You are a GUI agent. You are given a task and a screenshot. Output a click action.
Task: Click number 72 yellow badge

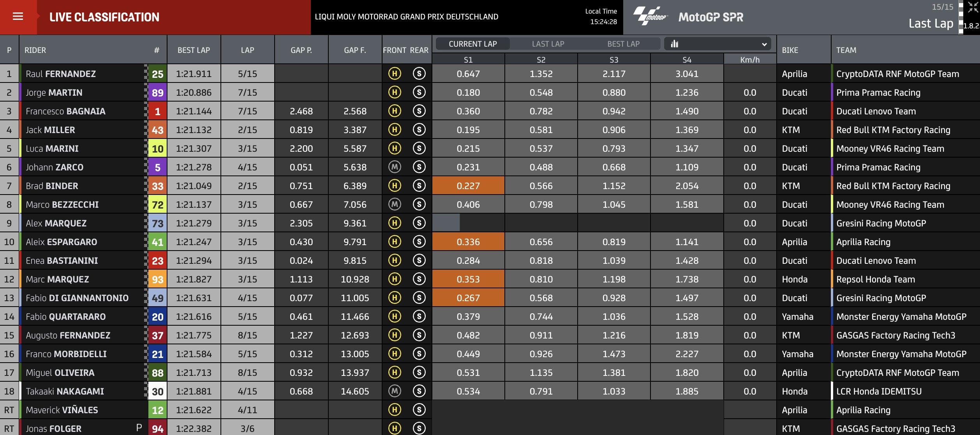coord(157,205)
